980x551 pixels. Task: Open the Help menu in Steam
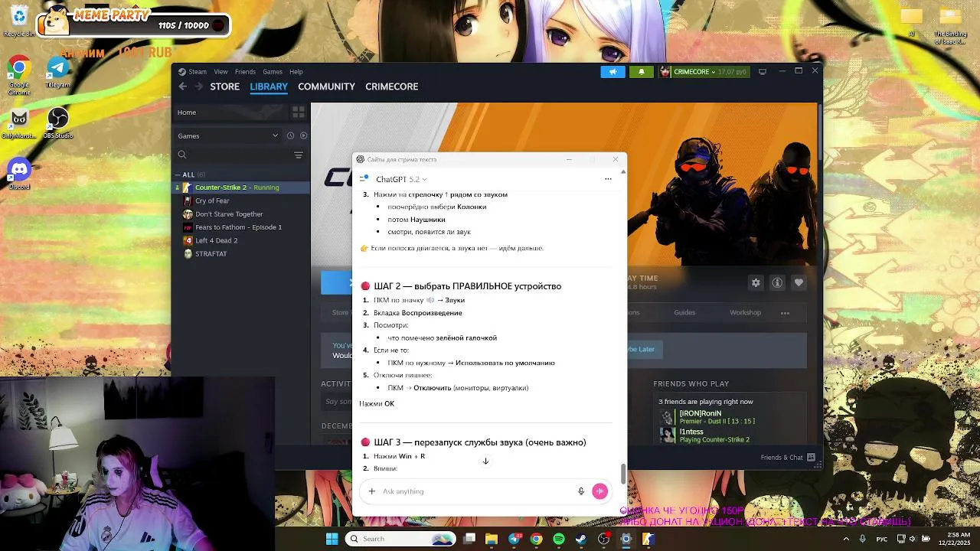point(296,72)
